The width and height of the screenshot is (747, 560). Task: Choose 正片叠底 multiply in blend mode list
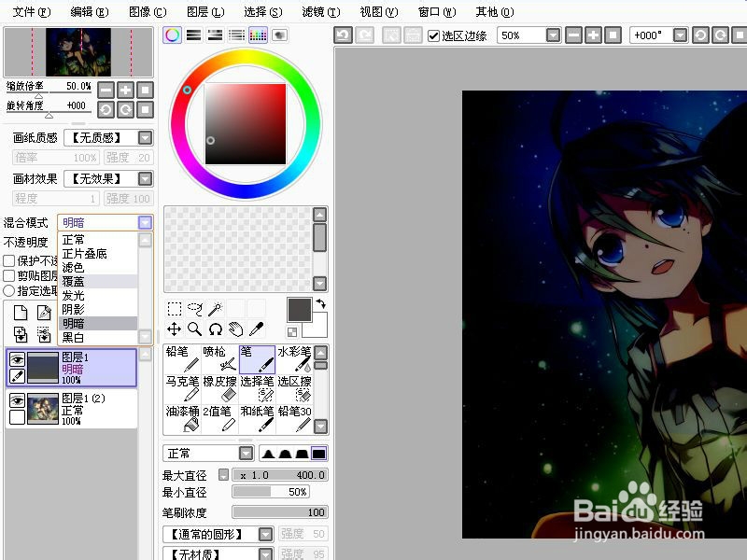(x=98, y=254)
